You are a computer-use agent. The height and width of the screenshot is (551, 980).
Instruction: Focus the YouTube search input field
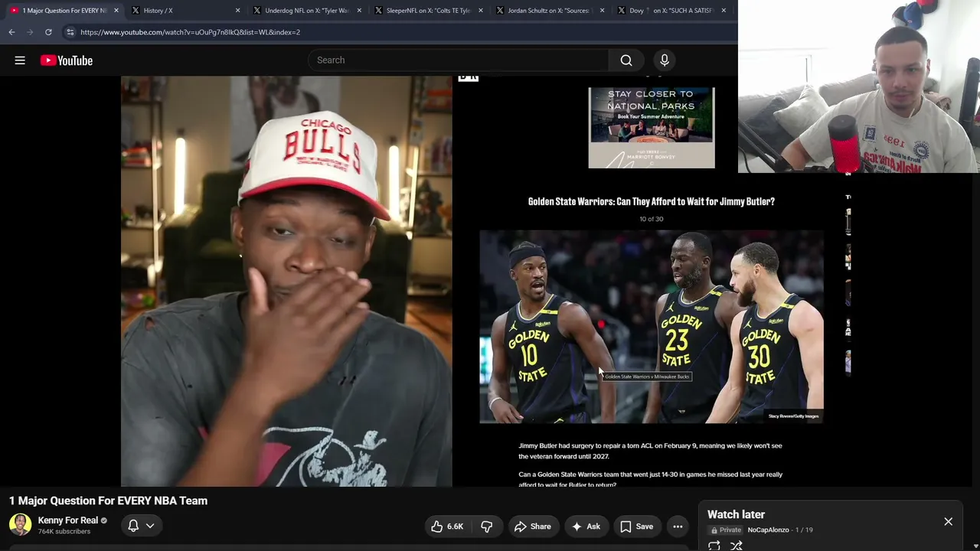(x=458, y=60)
